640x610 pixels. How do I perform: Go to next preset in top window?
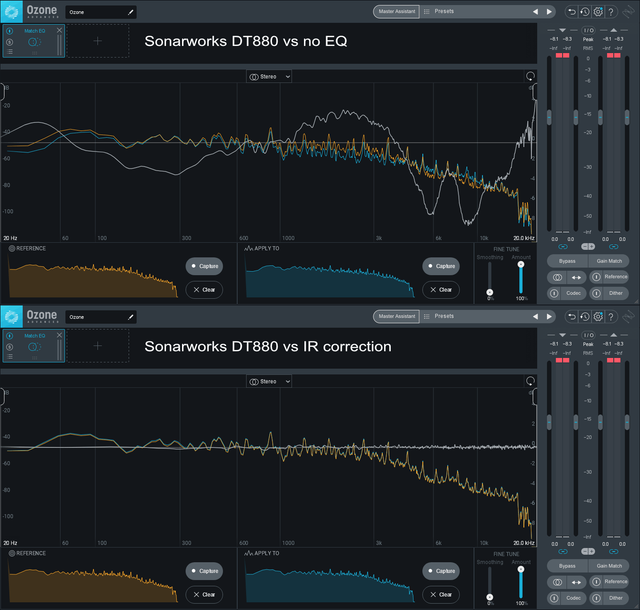point(549,12)
